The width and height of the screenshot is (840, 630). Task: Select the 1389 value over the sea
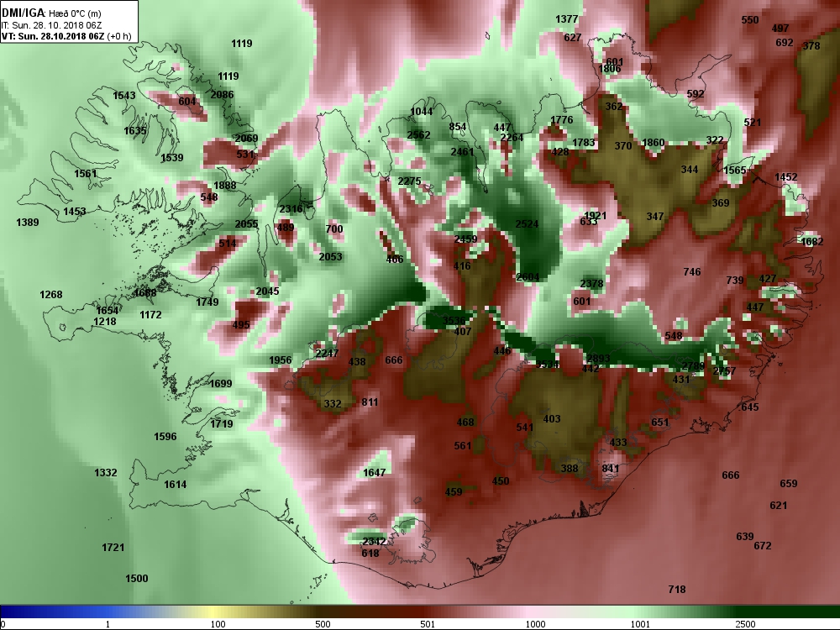pyautogui.click(x=28, y=223)
